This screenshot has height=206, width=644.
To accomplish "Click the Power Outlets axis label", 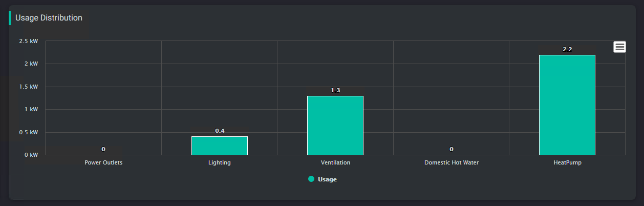I will click(x=103, y=162).
